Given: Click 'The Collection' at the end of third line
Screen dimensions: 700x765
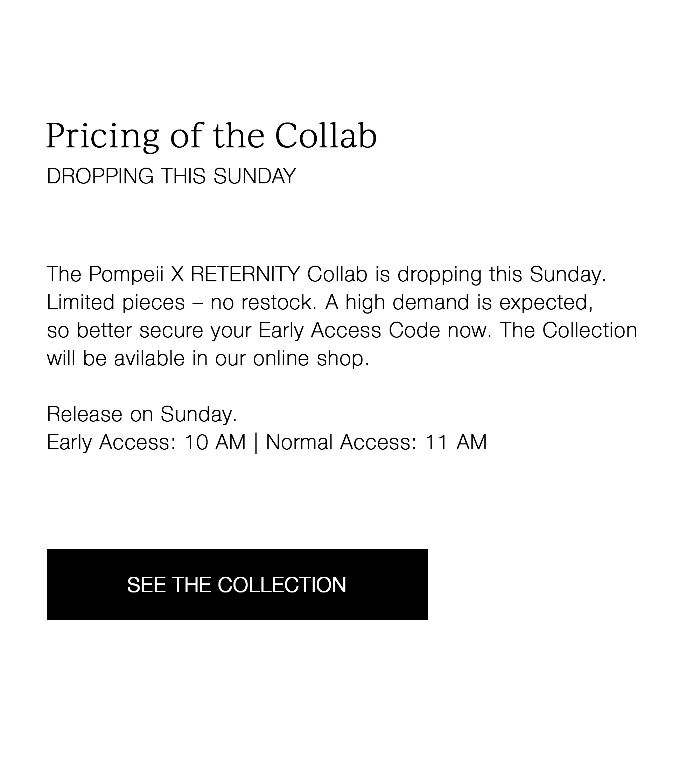Looking at the screenshot, I should [x=568, y=330].
